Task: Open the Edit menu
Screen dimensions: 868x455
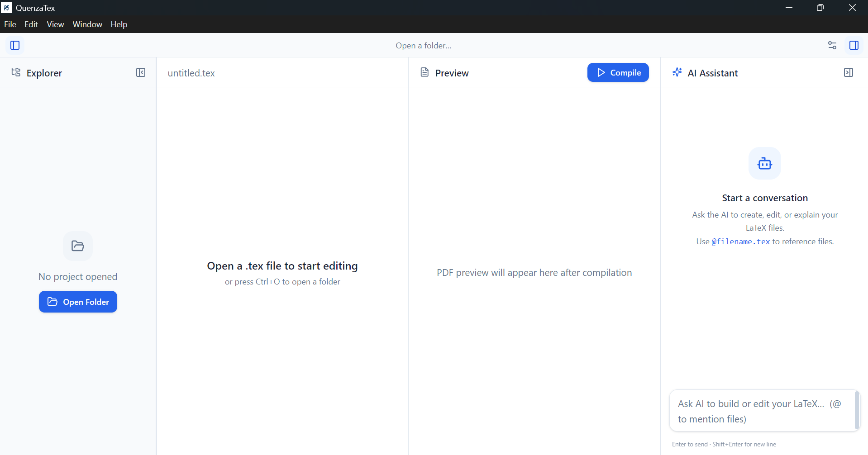Action: point(31,24)
